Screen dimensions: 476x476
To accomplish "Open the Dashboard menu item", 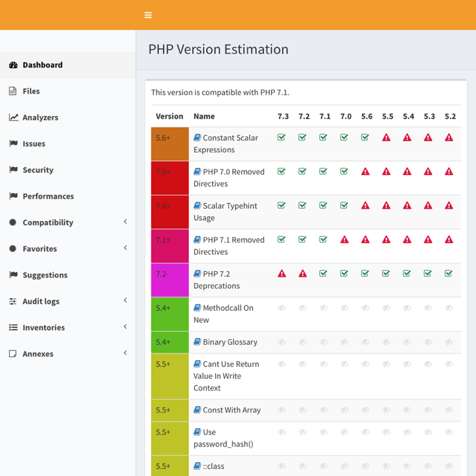I will coord(67,65).
